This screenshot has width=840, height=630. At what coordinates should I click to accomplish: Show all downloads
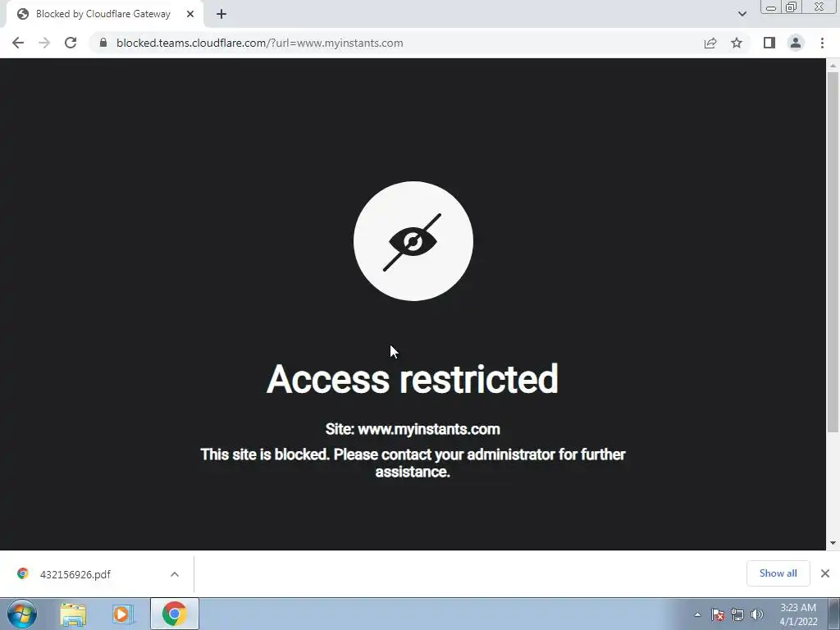778,573
